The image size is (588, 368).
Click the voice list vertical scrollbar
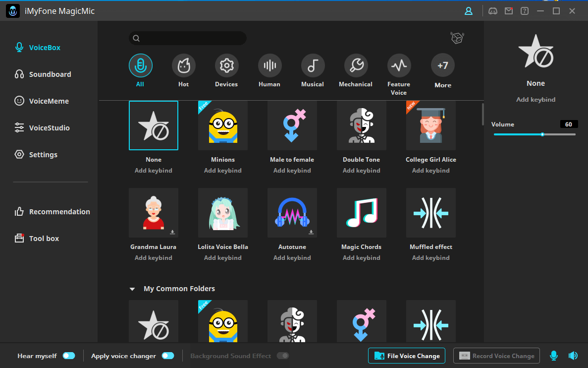482,115
